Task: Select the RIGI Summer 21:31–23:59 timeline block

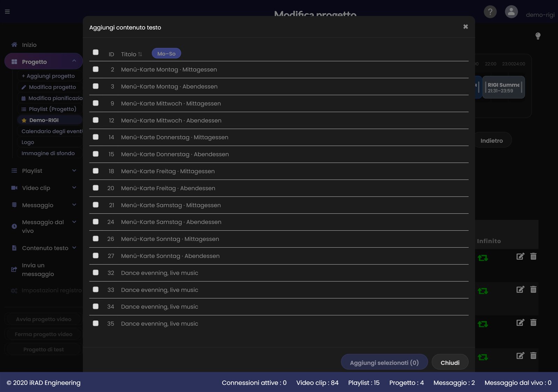Action: pyautogui.click(x=504, y=87)
